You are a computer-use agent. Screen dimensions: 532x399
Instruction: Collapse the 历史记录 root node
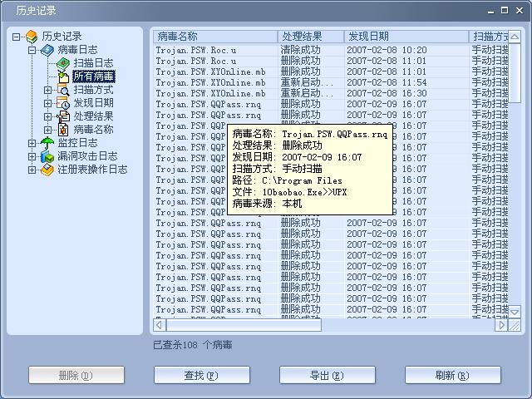pos(16,37)
